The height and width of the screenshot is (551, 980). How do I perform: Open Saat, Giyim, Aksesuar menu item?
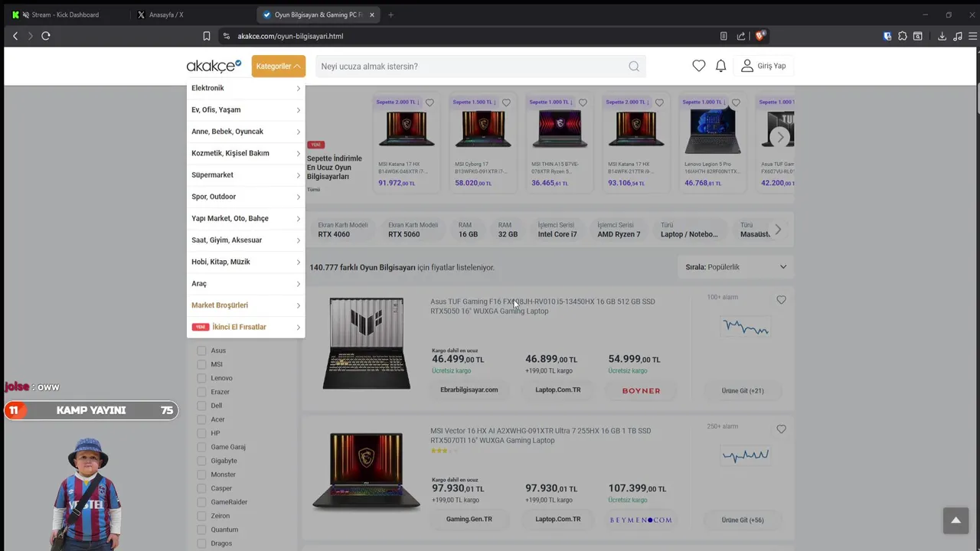[x=246, y=240]
